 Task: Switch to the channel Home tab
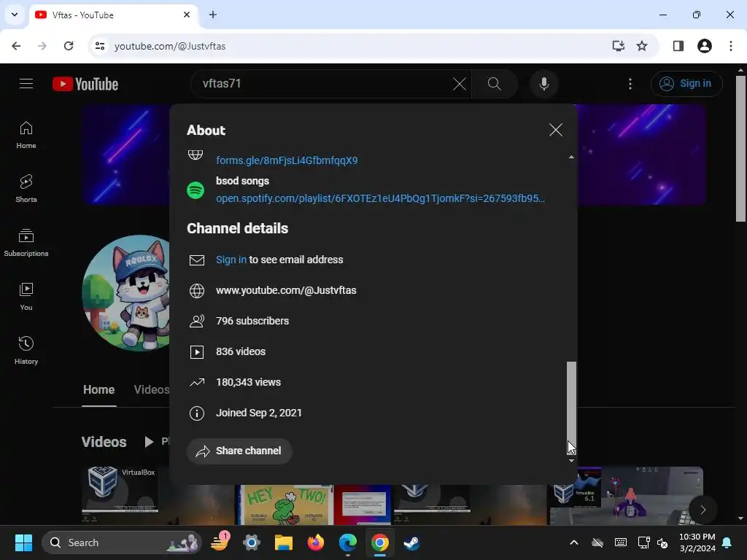[x=99, y=389]
